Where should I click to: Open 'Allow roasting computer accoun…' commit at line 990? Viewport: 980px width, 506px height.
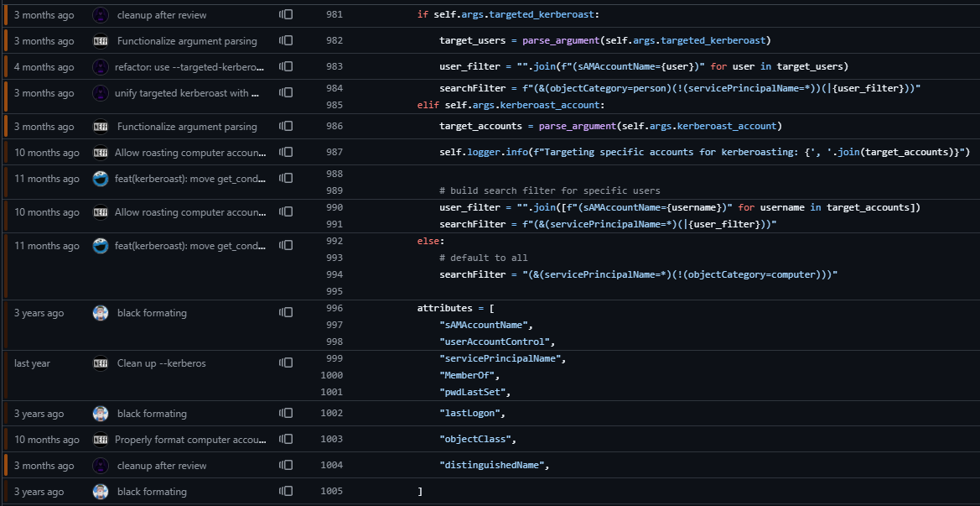click(x=191, y=212)
